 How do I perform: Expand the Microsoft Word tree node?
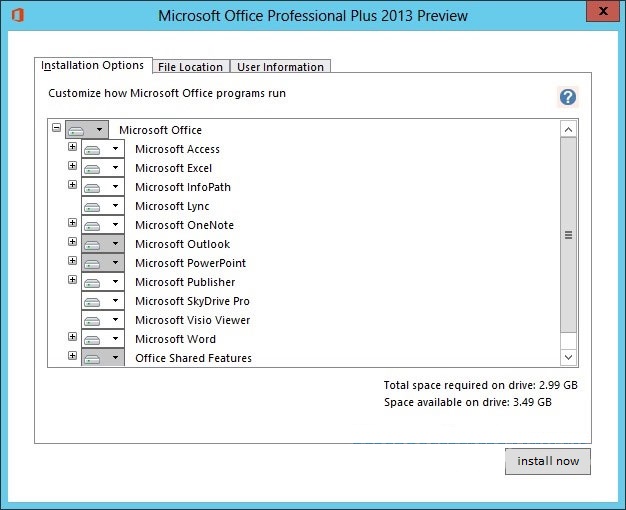(x=72, y=337)
